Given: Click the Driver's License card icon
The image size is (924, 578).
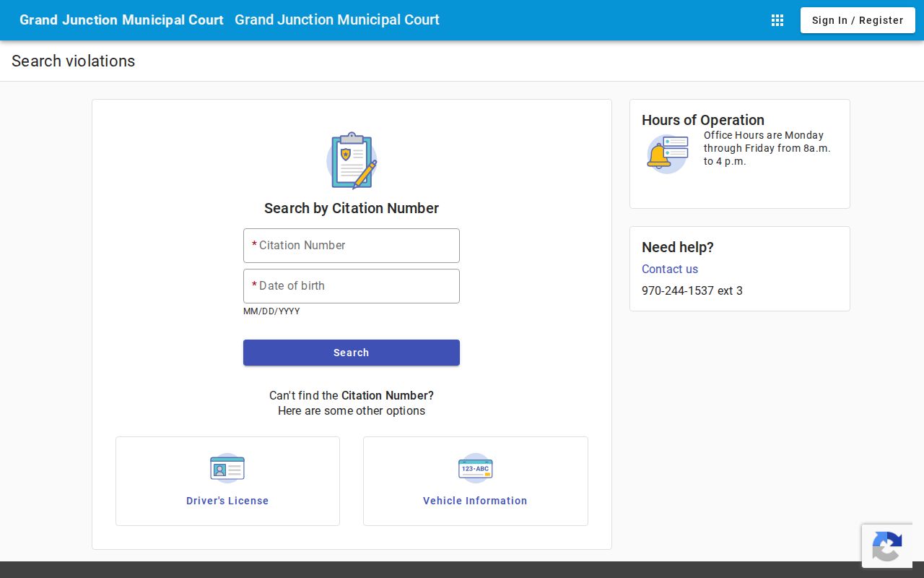Looking at the screenshot, I should coord(227,468).
